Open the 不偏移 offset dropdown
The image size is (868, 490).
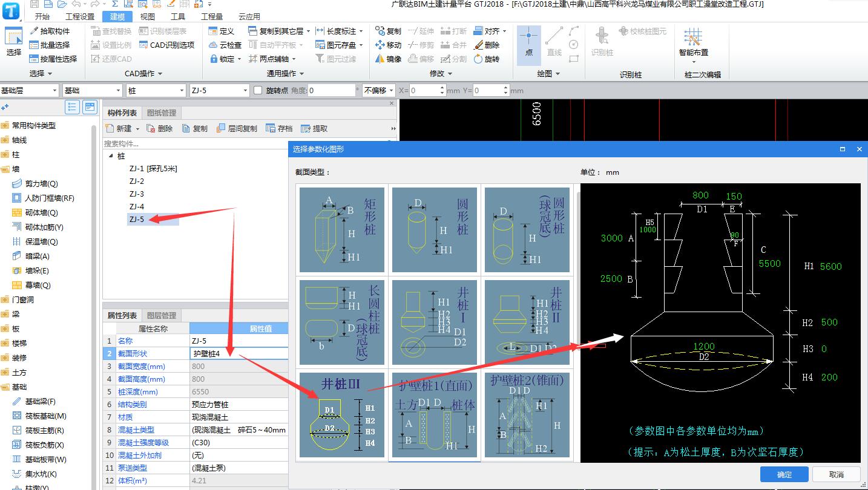coord(378,90)
